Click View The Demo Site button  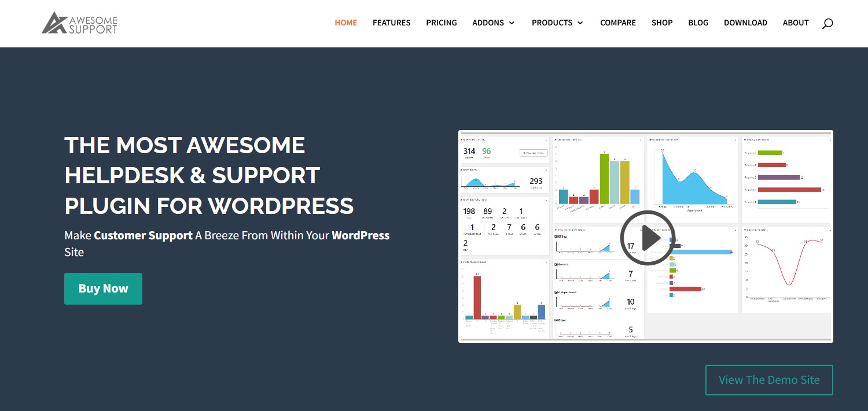(769, 380)
